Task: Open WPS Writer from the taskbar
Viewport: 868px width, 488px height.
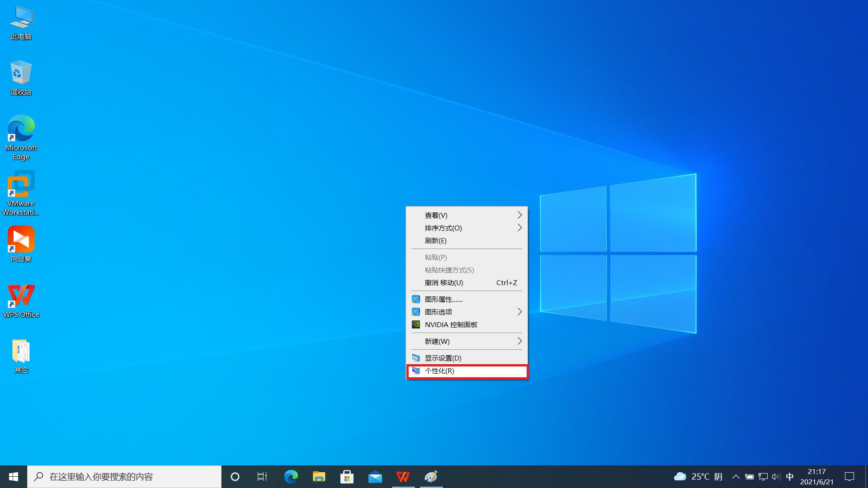Action: [x=403, y=476]
